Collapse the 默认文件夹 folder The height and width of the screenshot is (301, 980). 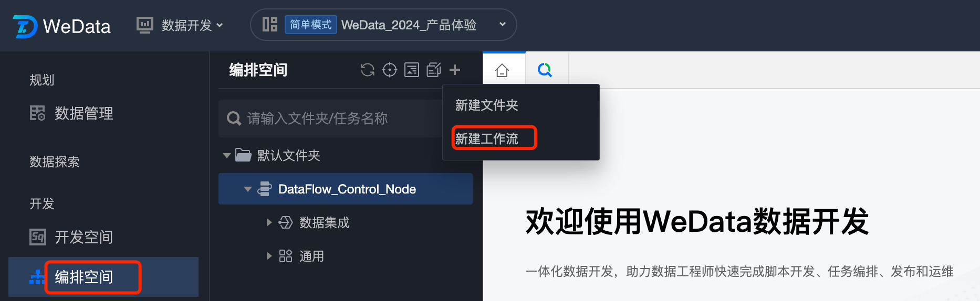tap(227, 155)
